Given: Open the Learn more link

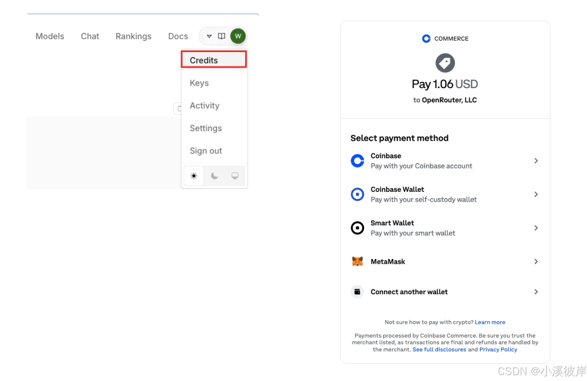Looking at the screenshot, I should point(490,322).
